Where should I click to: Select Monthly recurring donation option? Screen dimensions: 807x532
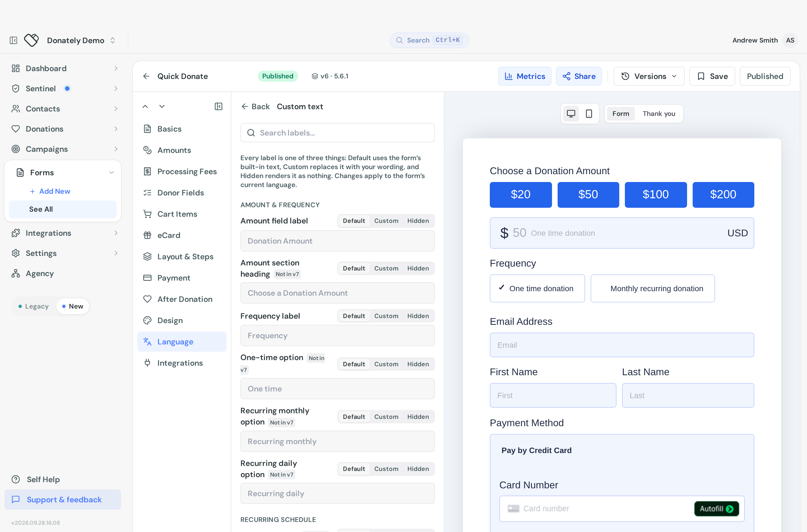pos(653,289)
